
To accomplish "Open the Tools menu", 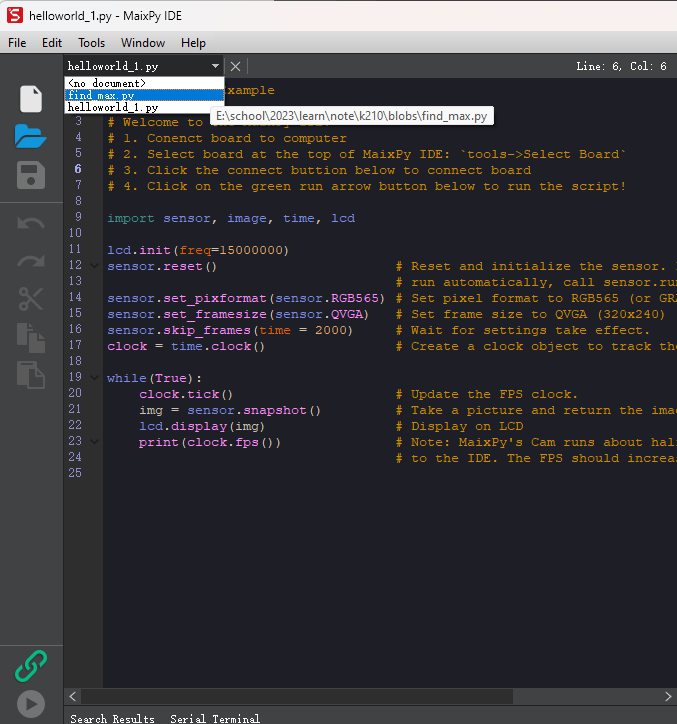I will coord(91,43).
